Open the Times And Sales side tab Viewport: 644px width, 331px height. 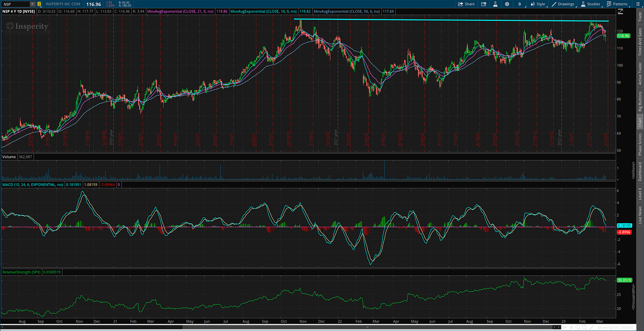point(640,42)
